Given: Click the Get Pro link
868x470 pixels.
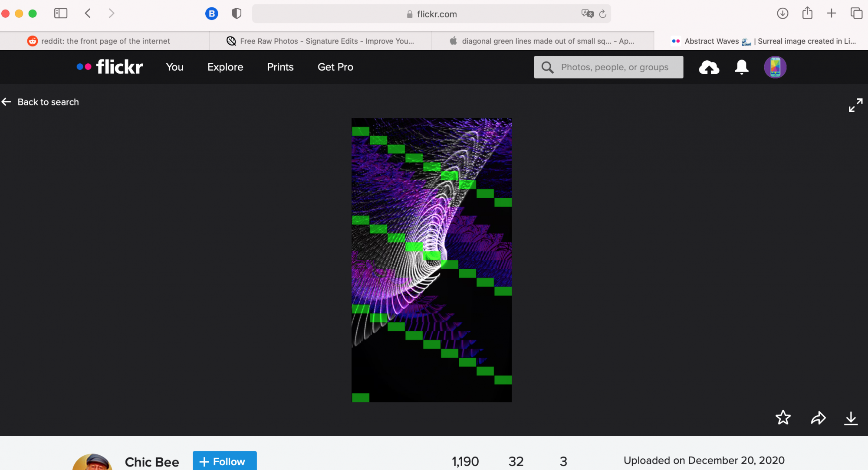Looking at the screenshot, I should (x=335, y=67).
